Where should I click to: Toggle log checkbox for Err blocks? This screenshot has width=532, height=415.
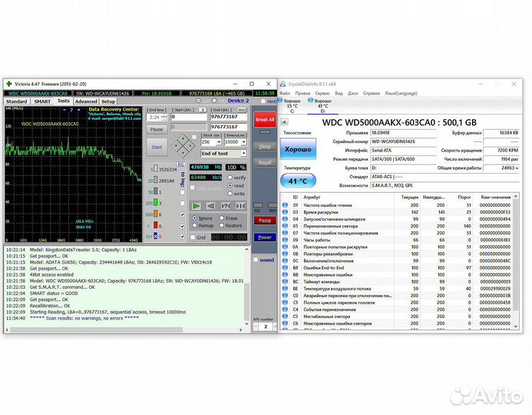pos(183,237)
